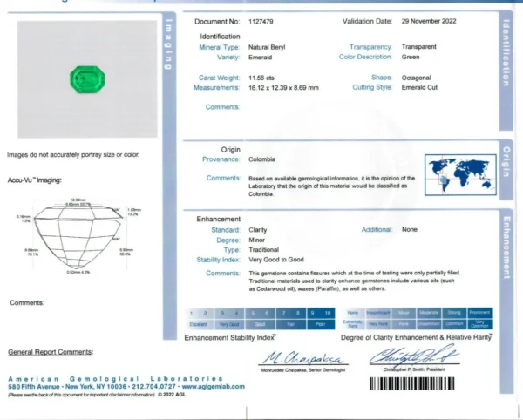Click the Transparency value 'Transparent'
The image size is (523, 420).
point(419,47)
